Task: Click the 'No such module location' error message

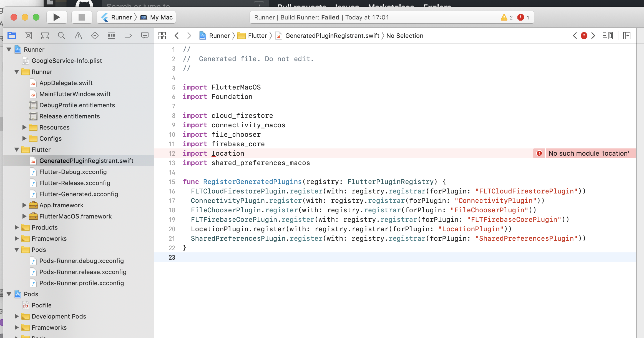Action: (x=589, y=153)
